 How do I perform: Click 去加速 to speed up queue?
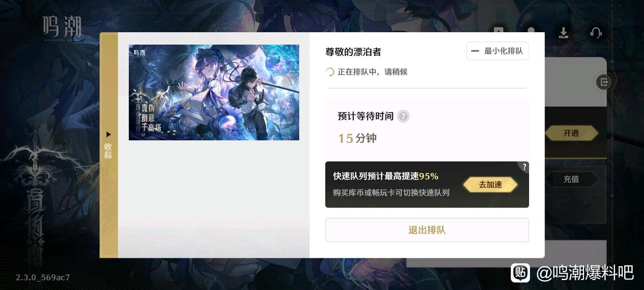[490, 185]
